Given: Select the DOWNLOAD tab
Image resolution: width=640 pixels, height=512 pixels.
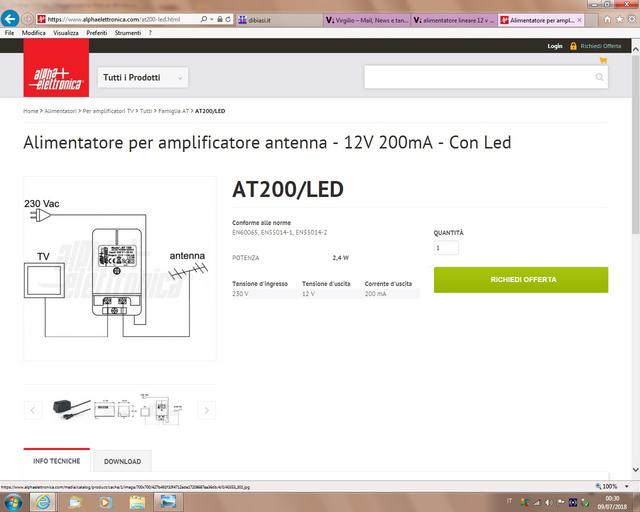Looking at the screenshot, I should [x=122, y=461].
